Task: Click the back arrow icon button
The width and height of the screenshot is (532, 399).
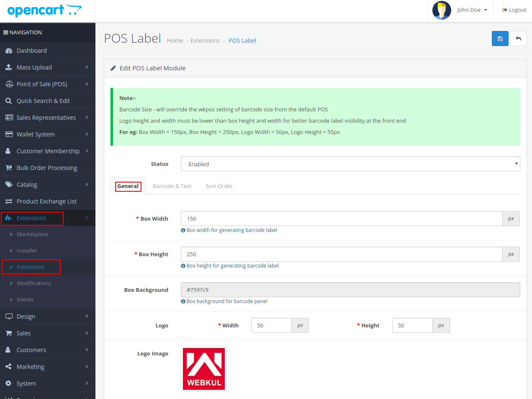Action: click(519, 39)
